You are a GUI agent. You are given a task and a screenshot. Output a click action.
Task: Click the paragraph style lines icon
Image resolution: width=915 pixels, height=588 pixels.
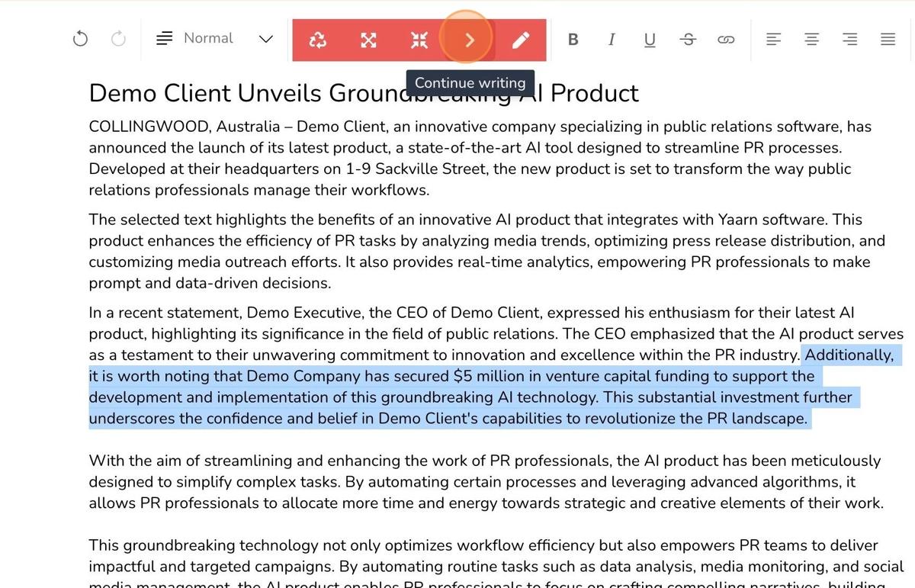[164, 39]
